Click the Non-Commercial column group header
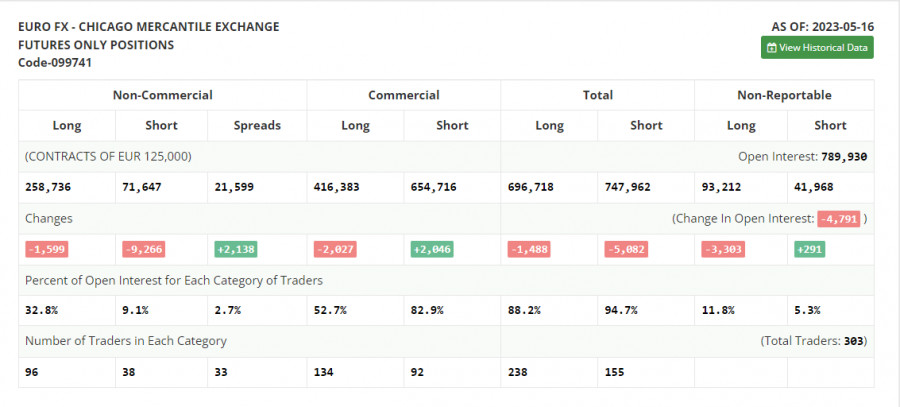 coord(162,95)
